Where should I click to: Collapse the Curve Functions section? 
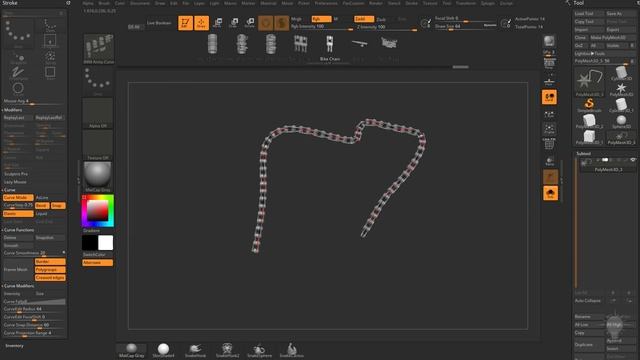point(19,230)
